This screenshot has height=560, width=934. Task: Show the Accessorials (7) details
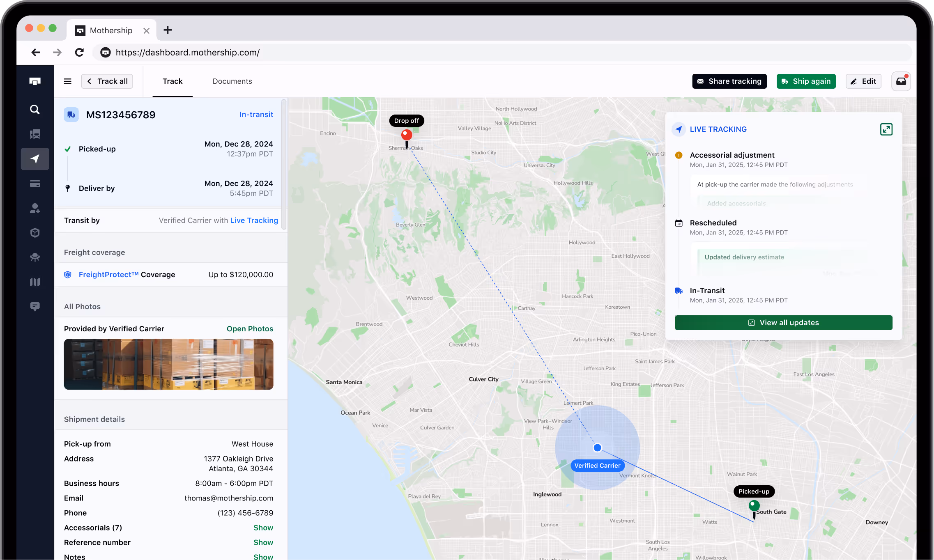click(x=263, y=528)
